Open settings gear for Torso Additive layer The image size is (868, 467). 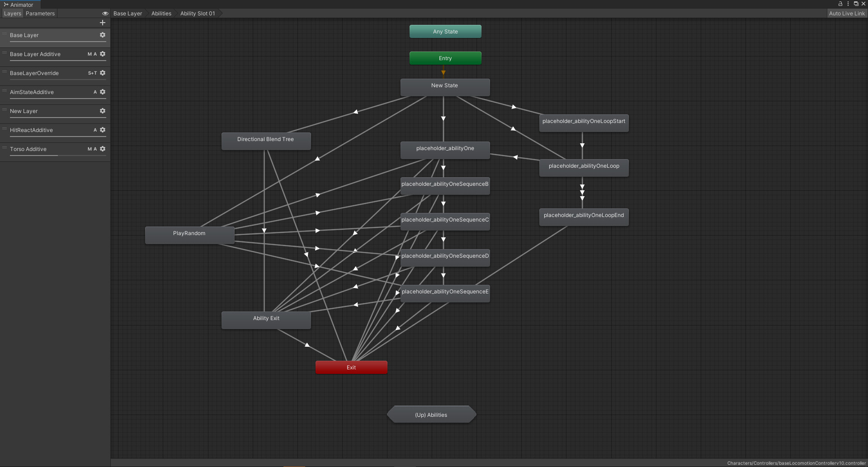coord(102,149)
